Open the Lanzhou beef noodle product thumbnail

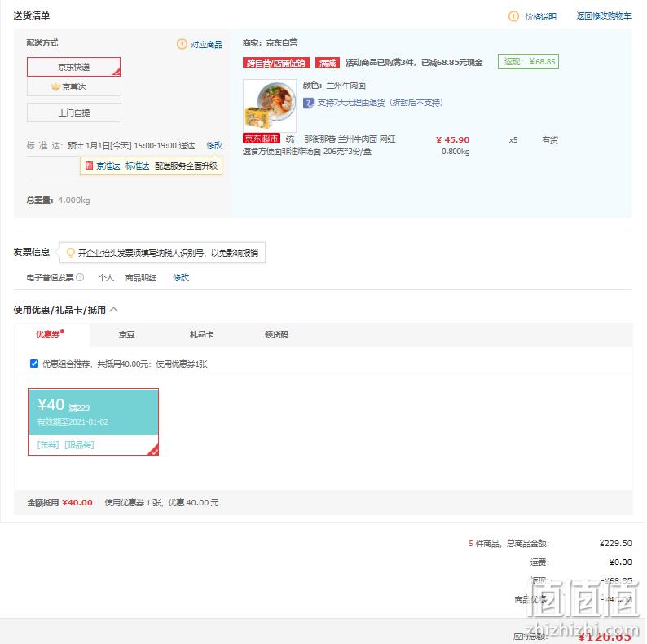point(270,106)
